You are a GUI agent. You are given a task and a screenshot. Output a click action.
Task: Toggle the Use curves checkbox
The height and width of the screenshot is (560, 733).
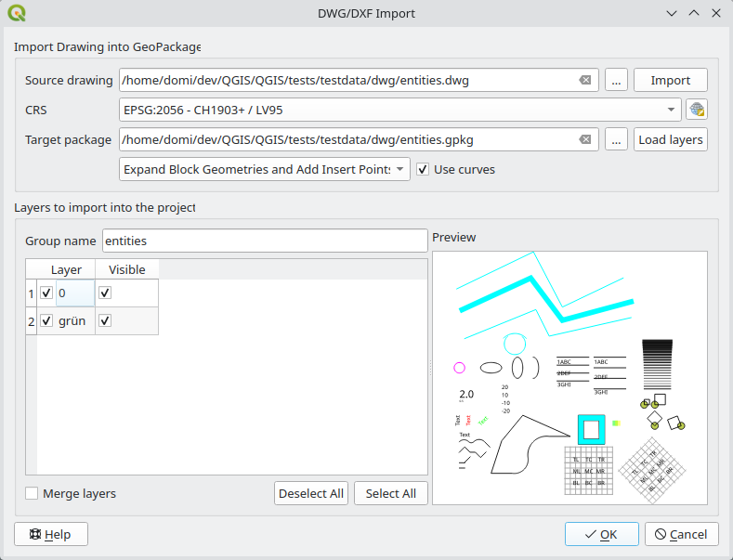(x=424, y=170)
